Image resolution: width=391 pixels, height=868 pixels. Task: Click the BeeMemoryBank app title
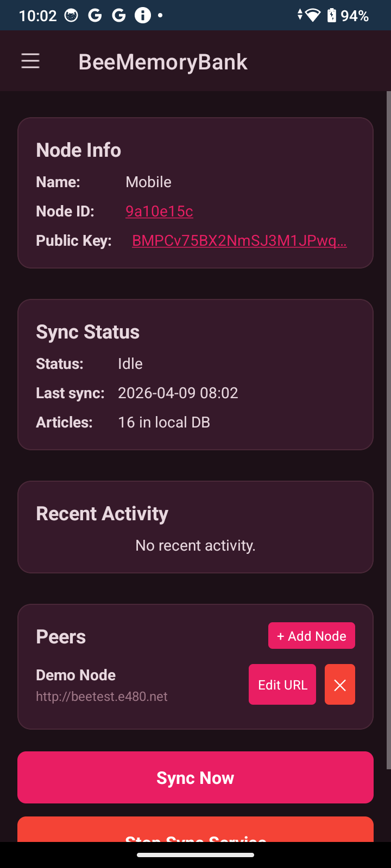163,62
